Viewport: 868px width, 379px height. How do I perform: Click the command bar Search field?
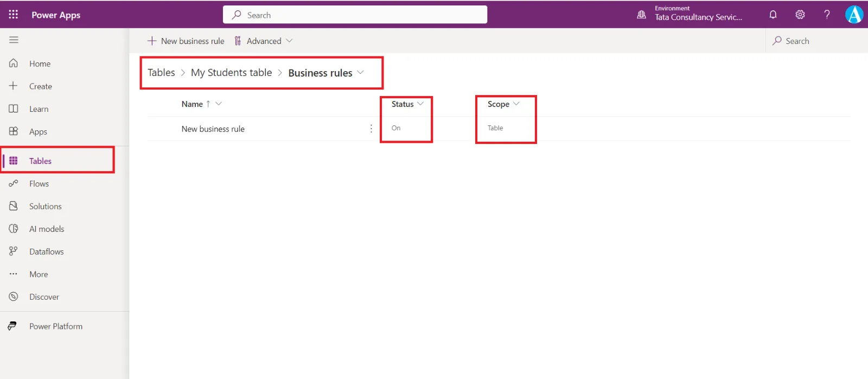coord(816,41)
